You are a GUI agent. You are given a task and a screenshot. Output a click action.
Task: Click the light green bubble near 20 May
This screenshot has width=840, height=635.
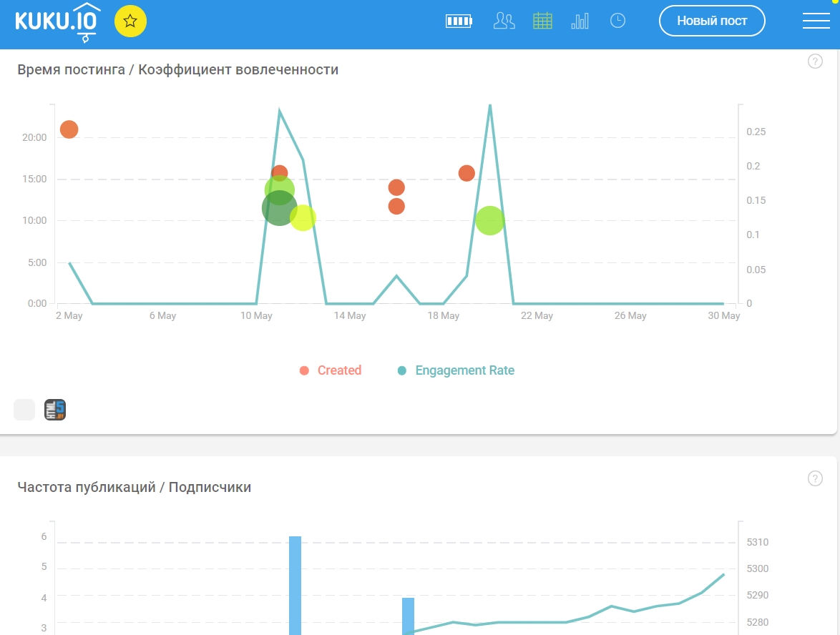490,220
